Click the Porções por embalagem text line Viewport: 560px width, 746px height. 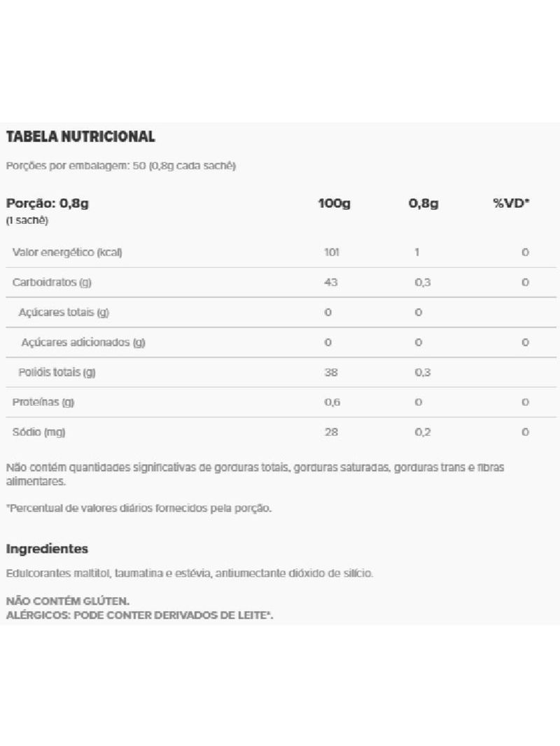[x=121, y=166]
